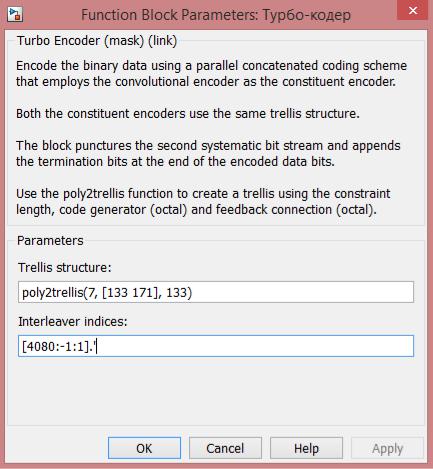Click the Parameters group heading
The width and height of the screenshot is (433, 469).
(x=50, y=240)
